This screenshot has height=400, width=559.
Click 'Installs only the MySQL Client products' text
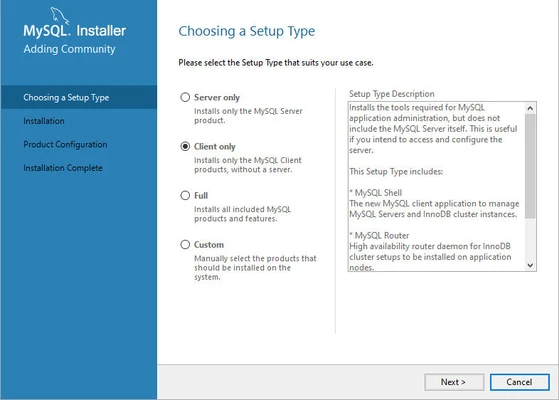click(248, 165)
